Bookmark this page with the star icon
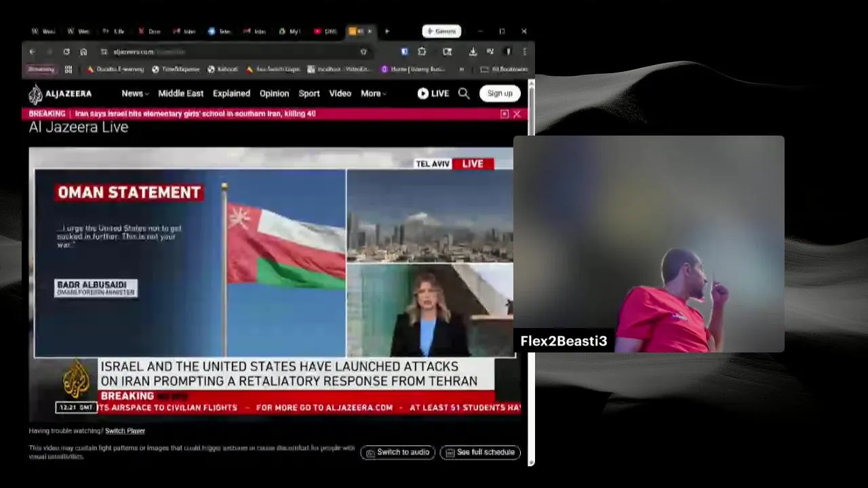 tap(363, 52)
